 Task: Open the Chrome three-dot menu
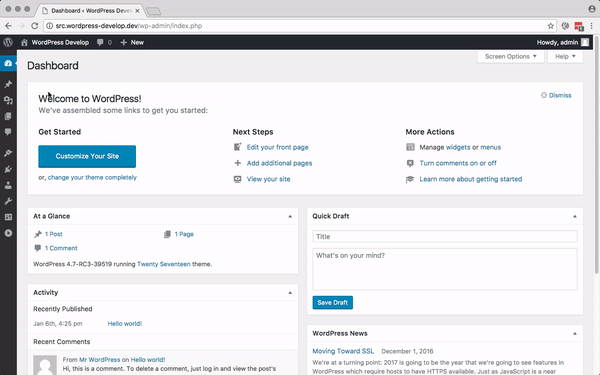pyautogui.click(x=592, y=26)
